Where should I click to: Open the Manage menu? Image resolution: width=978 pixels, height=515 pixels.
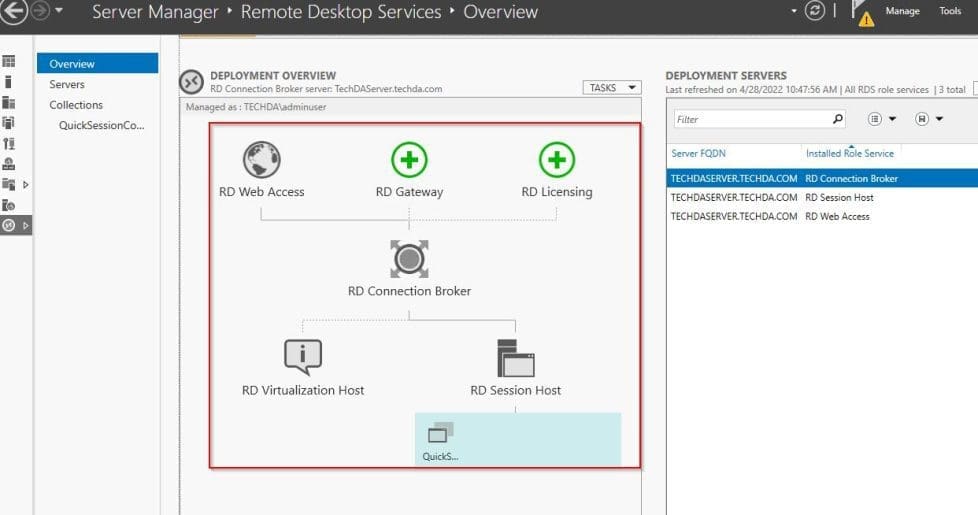pos(902,12)
